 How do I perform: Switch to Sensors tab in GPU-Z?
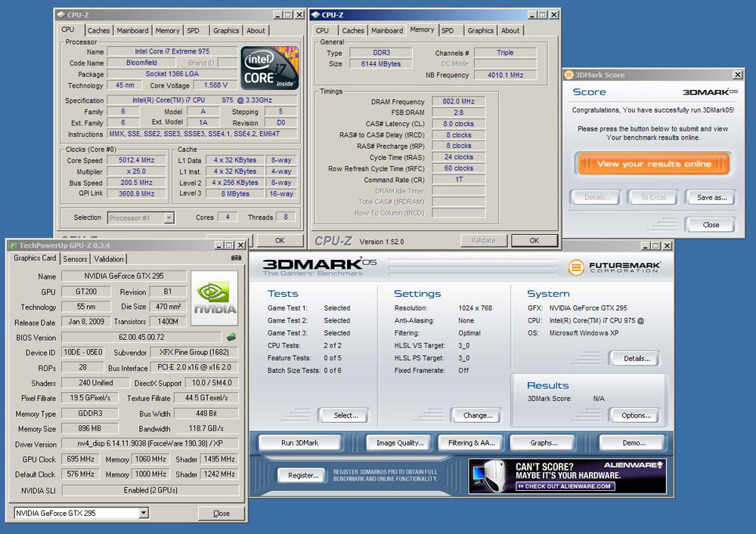tap(75, 259)
